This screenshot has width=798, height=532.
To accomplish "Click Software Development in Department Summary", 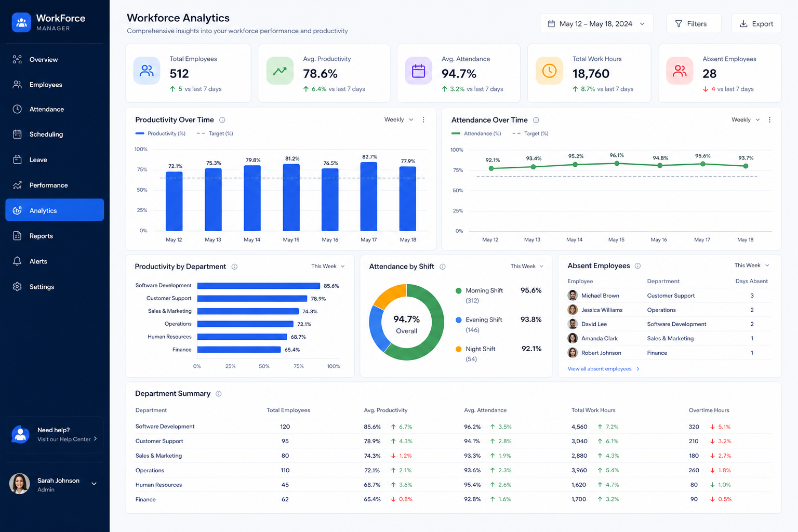I will coord(165,427).
